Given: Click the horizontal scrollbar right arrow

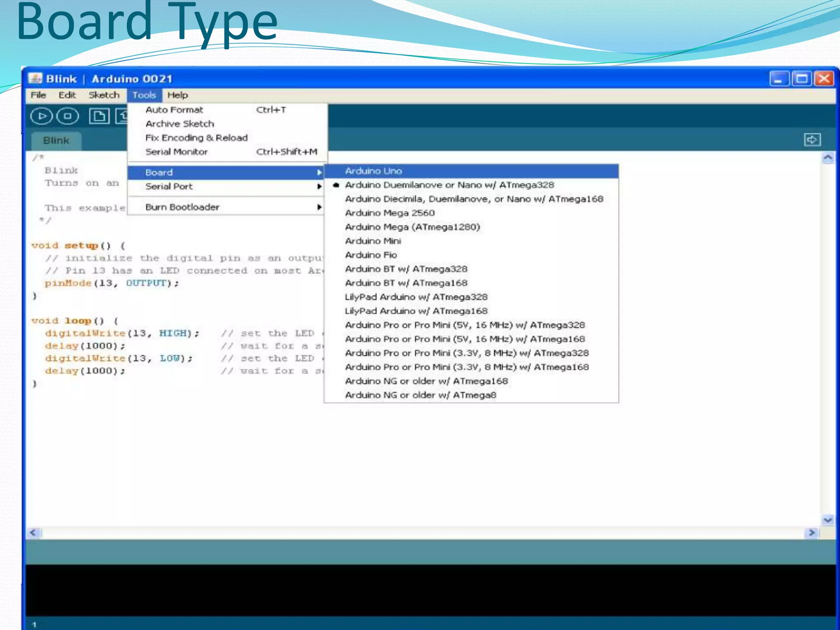Looking at the screenshot, I should pyautogui.click(x=811, y=533).
